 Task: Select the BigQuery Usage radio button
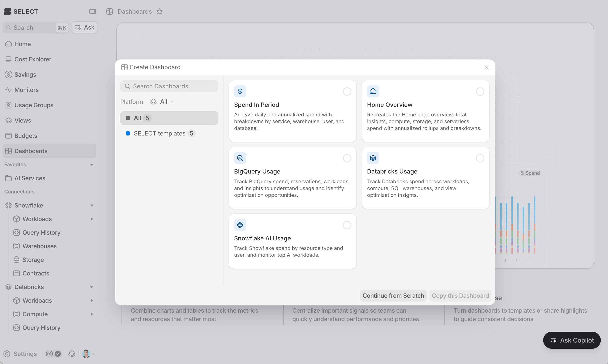[x=347, y=158]
